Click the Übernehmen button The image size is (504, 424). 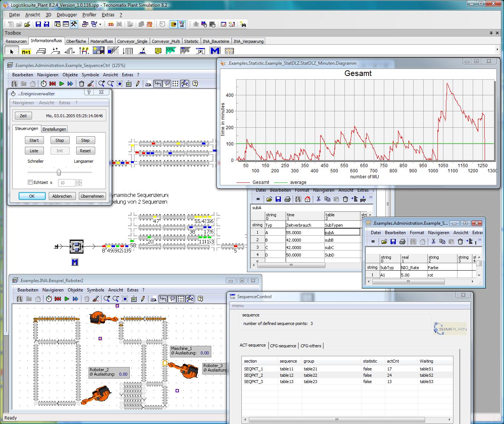(92, 196)
